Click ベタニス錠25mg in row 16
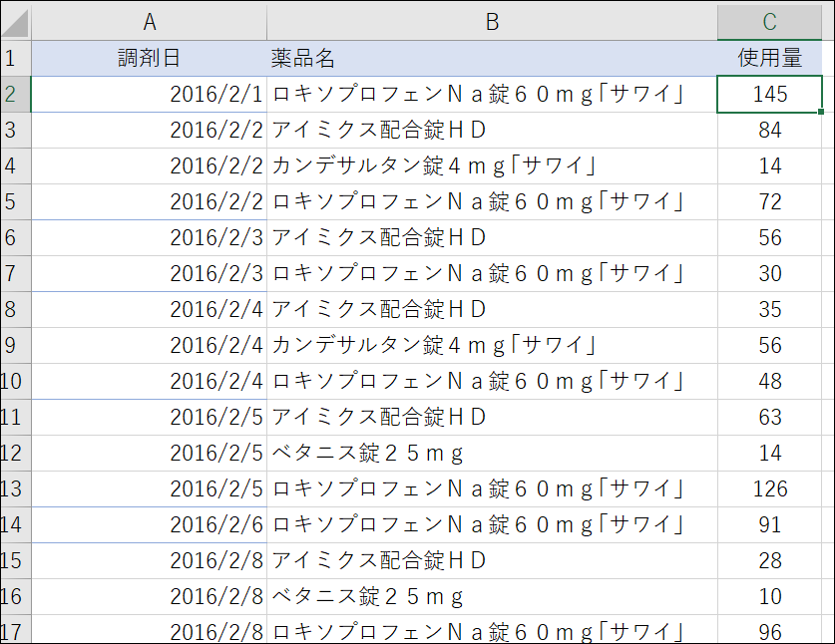835x644 pixels. pyautogui.click(x=492, y=596)
